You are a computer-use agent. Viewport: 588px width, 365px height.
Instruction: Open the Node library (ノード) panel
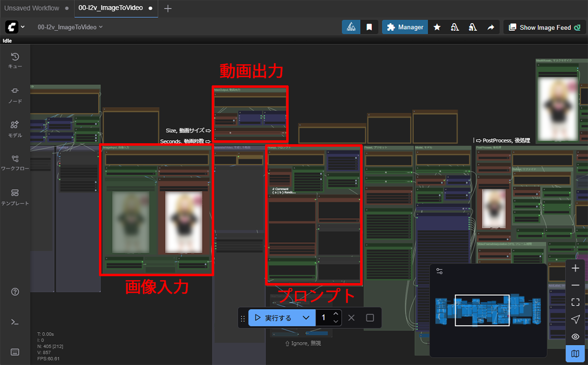15,95
